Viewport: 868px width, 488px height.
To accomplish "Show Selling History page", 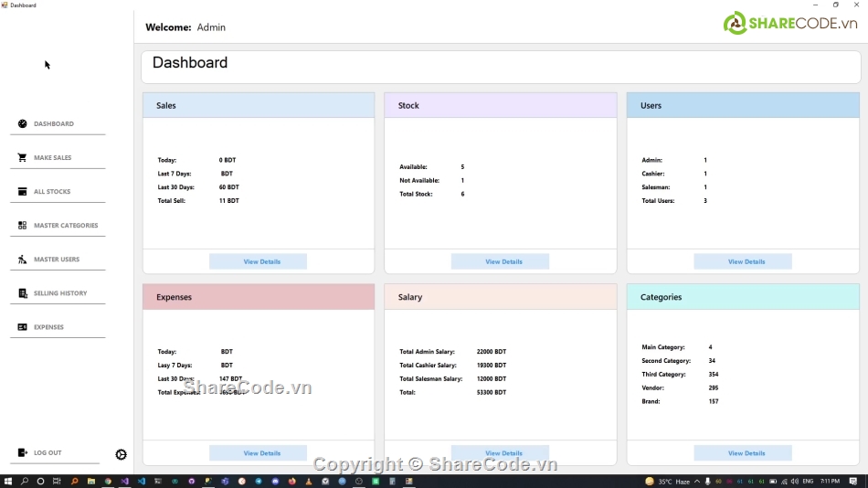I will click(x=58, y=292).
